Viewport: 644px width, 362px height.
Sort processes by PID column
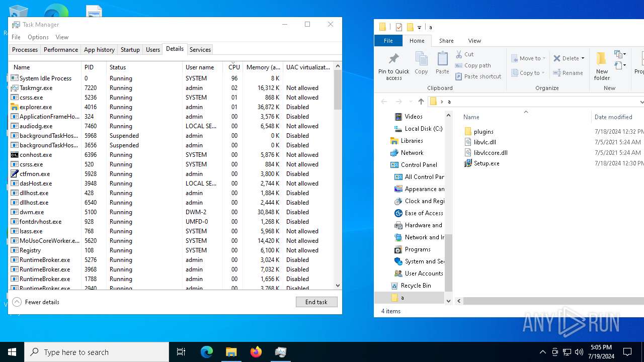(x=94, y=67)
